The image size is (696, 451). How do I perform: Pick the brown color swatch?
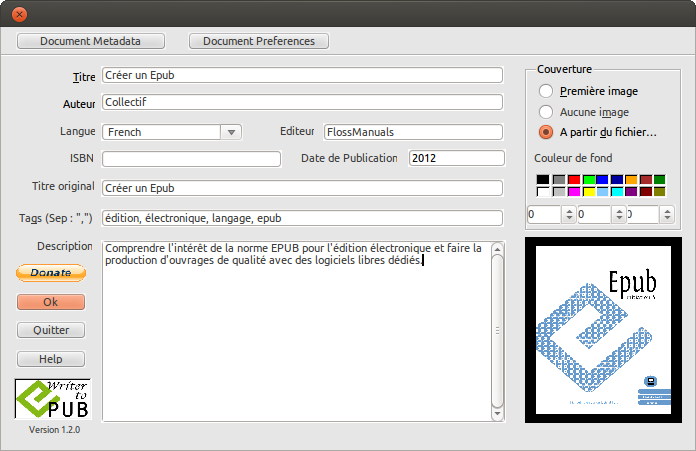646,179
